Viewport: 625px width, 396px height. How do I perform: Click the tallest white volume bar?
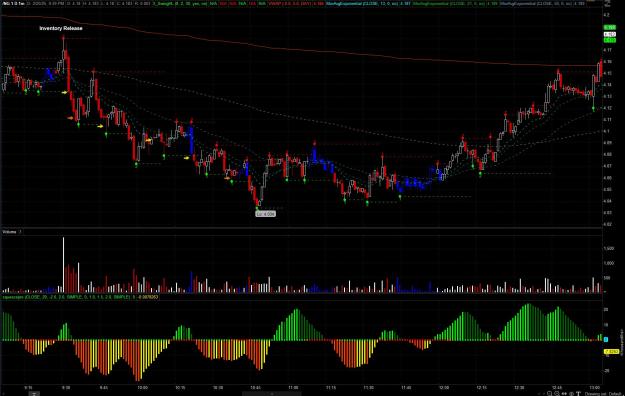(x=63, y=265)
